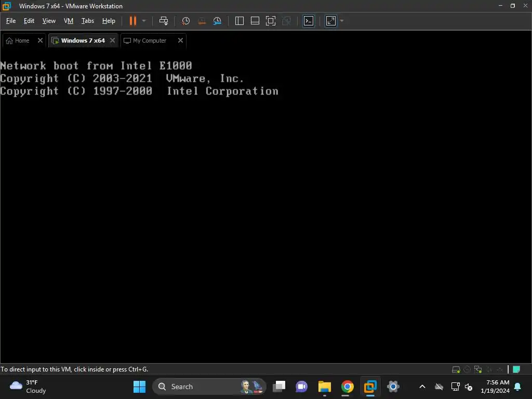Revert VM to its previous snapshot
The width and height of the screenshot is (532, 399).
pos(202,21)
